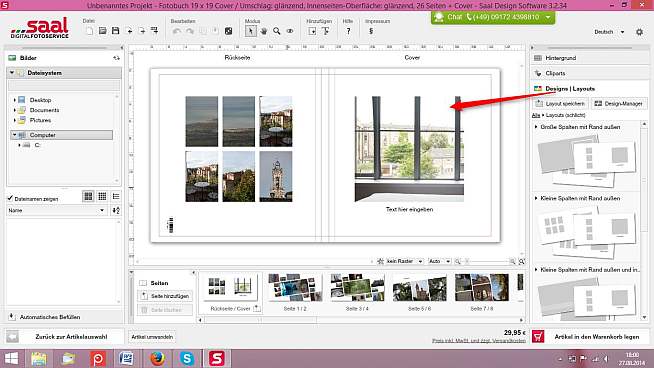Click the redo arrow under Bearbeiten

click(190, 31)
